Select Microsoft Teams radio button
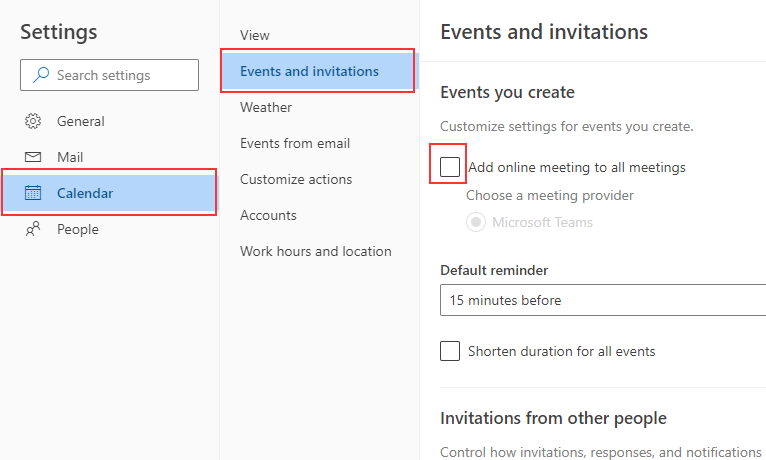Screen dimensions: 766x460 476,222
